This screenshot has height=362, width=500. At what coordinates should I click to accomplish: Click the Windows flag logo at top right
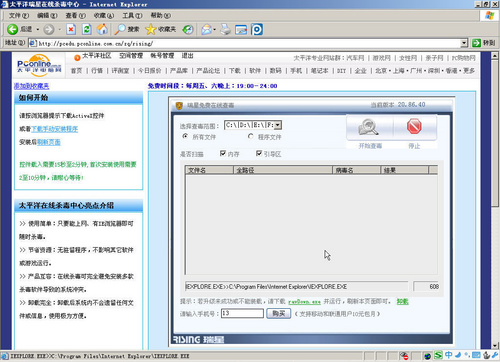coord(489,15)
